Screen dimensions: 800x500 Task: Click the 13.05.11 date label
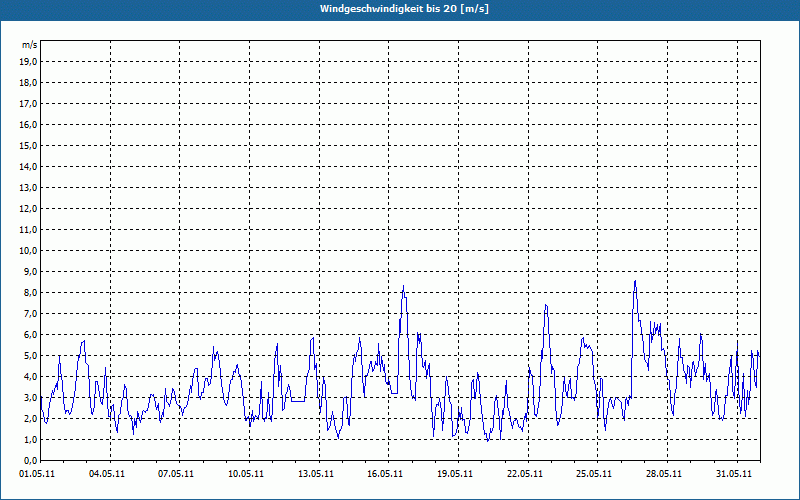coord(316,473)
